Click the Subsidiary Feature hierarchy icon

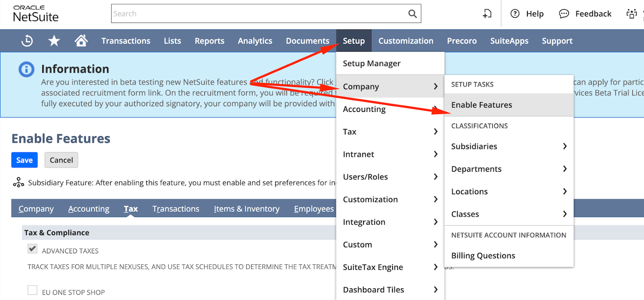(x=19, y=182)
